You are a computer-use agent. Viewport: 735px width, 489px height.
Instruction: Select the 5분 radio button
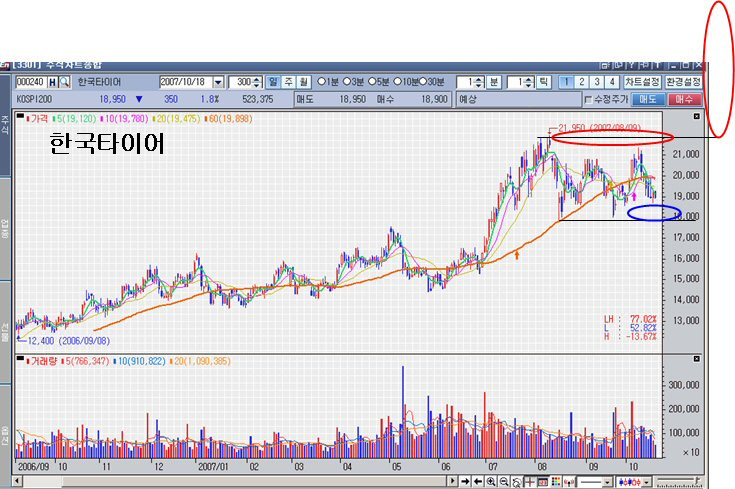tap(372, 82)
